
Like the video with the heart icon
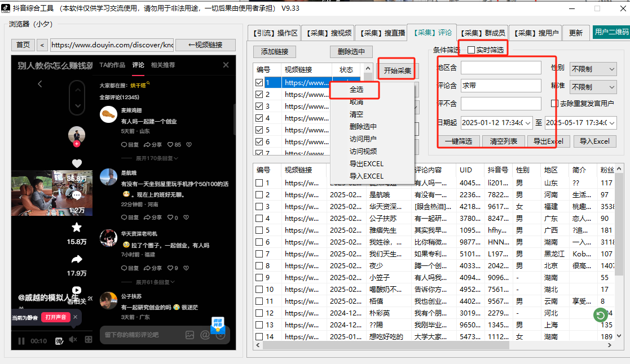pyautogui.click(x=77, y=163)
